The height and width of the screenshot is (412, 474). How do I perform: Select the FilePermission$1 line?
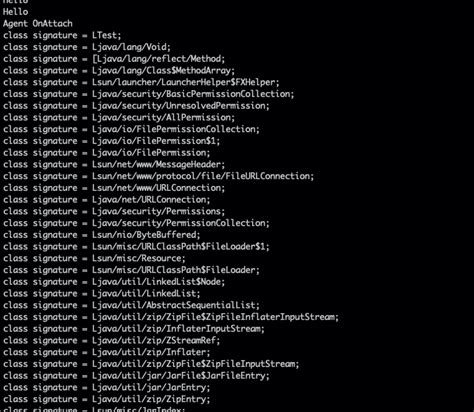pos(112,141)
